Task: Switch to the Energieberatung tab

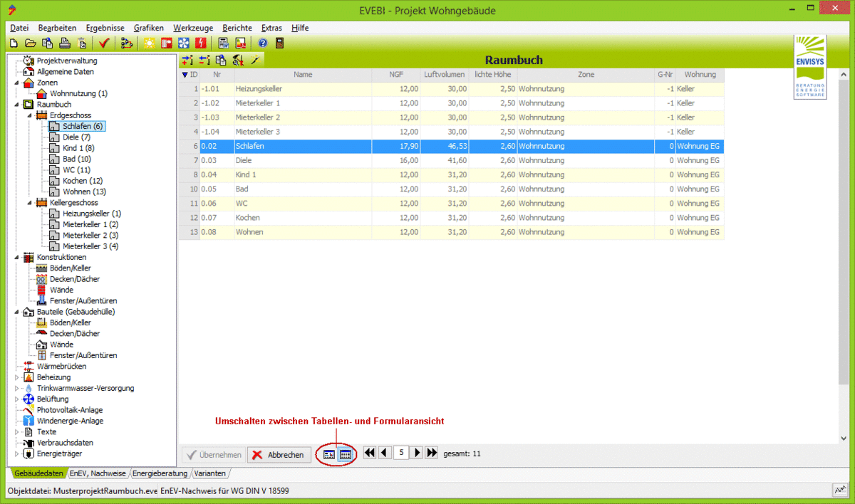Action: (x=160, y=473)
